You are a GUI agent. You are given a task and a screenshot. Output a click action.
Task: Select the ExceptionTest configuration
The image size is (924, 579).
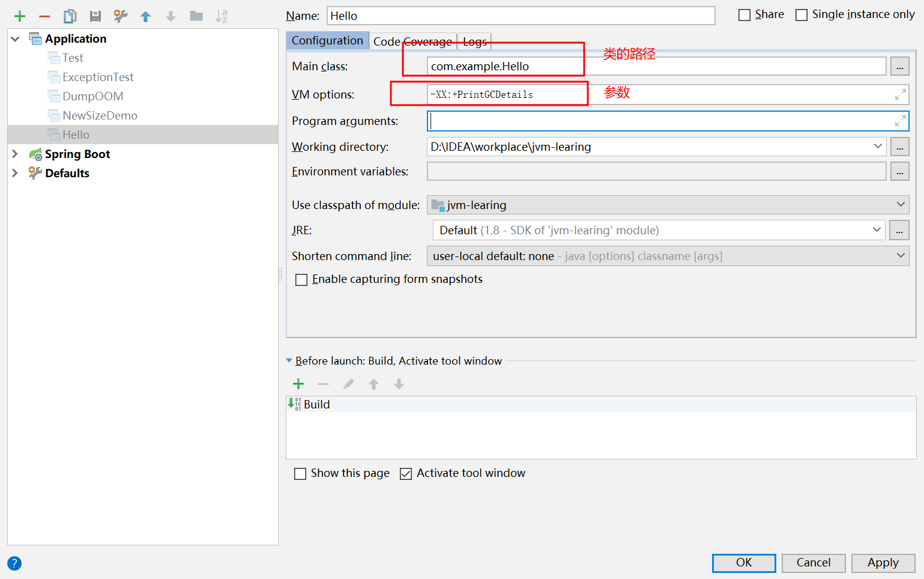(98, 77)
